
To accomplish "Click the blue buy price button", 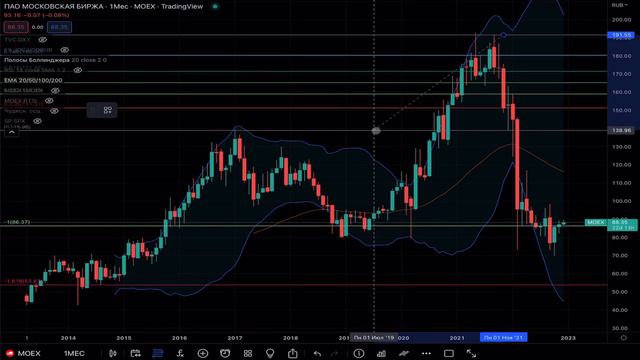I will point(59,27).
